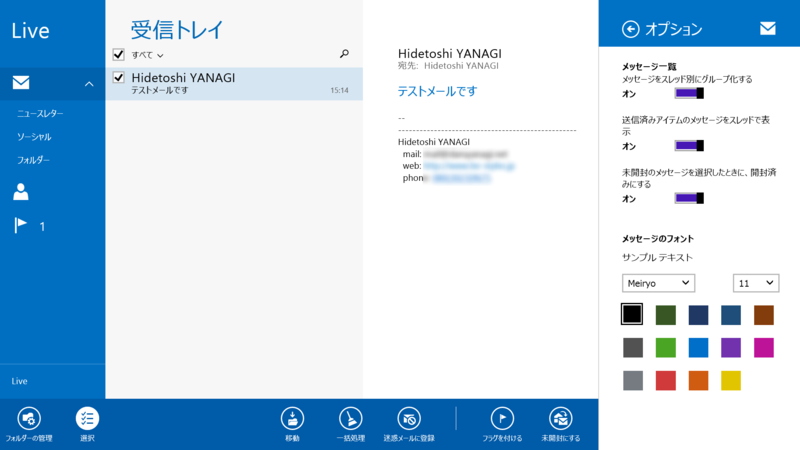
Task: Select the steel blue color swatch
Action: (731, 315)
